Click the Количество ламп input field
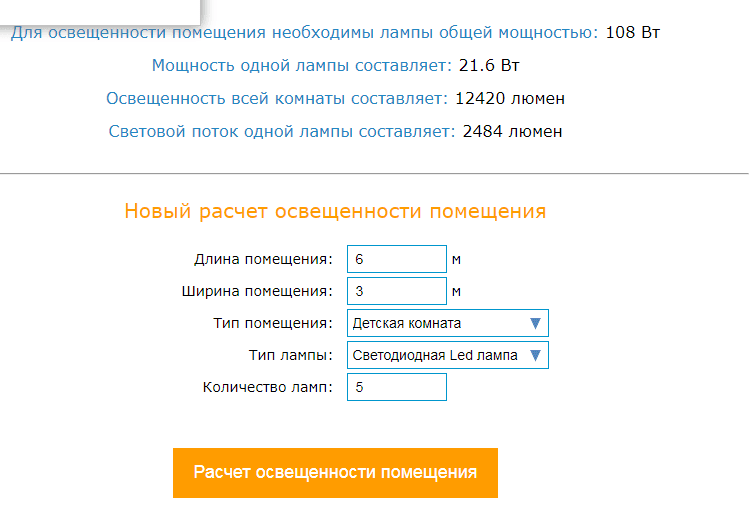 [x=396, y=387]
